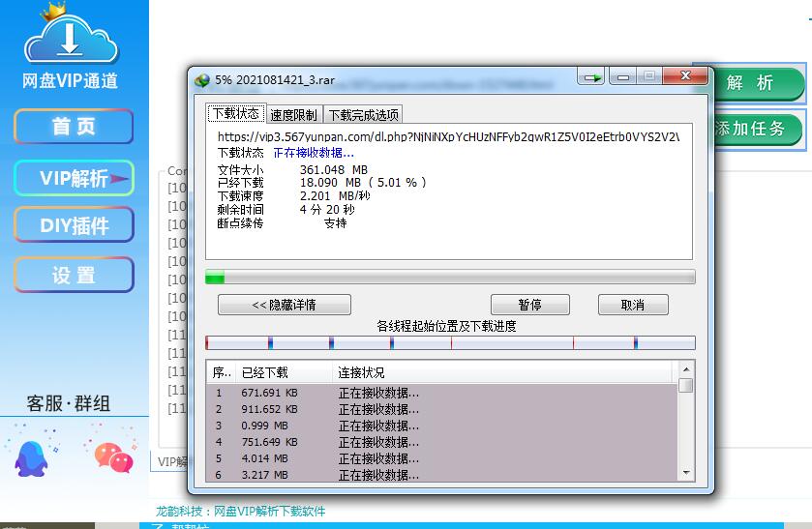Open the 下载完成选项 tab
812x529 pixels.
tap(363, 115)
